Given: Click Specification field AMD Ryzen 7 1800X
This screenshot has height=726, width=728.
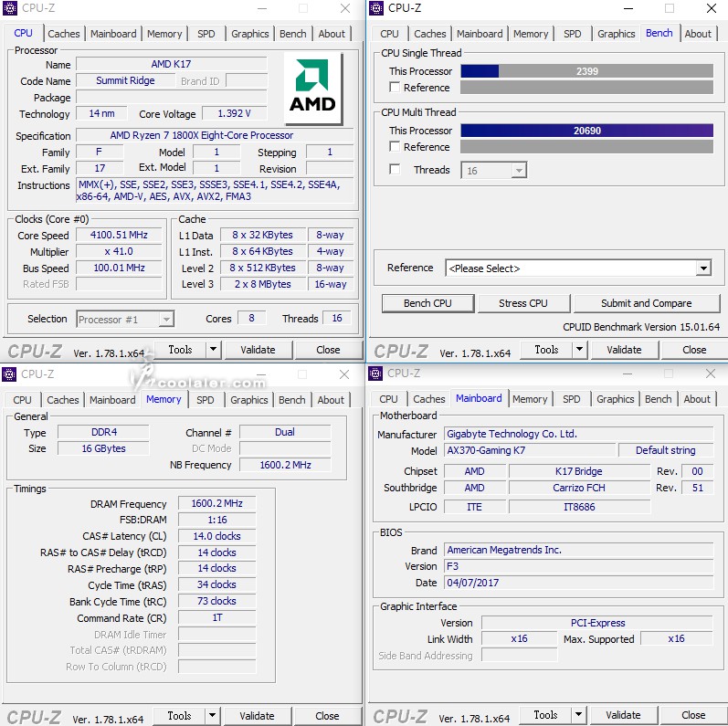Looking at the screenshot, I should click(x=215, y=135).
